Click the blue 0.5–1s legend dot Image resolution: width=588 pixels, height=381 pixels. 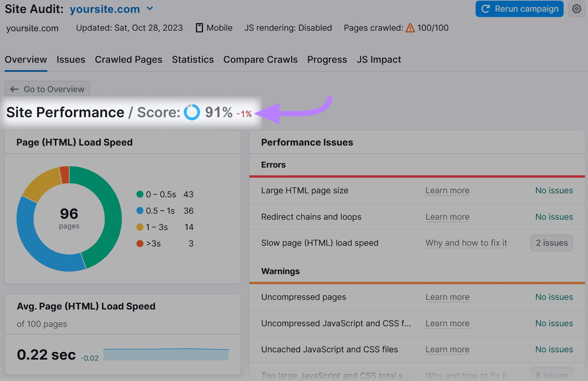[139, 210]
